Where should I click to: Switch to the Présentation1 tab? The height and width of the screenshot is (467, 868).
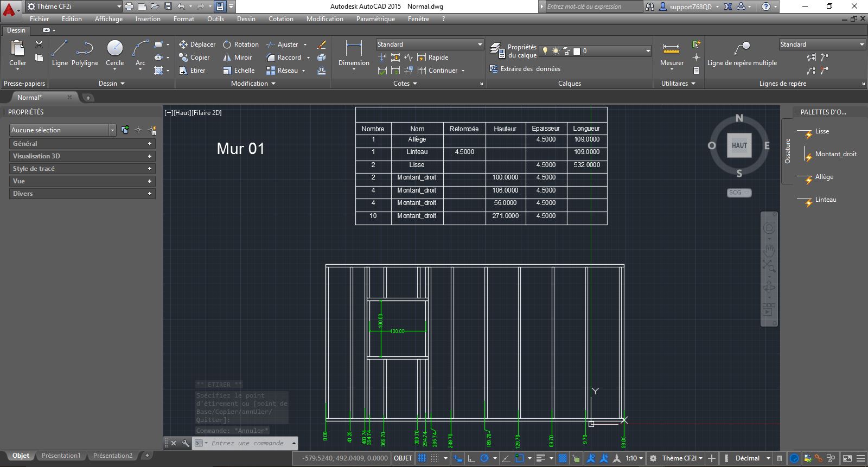(x=61, y=456)
